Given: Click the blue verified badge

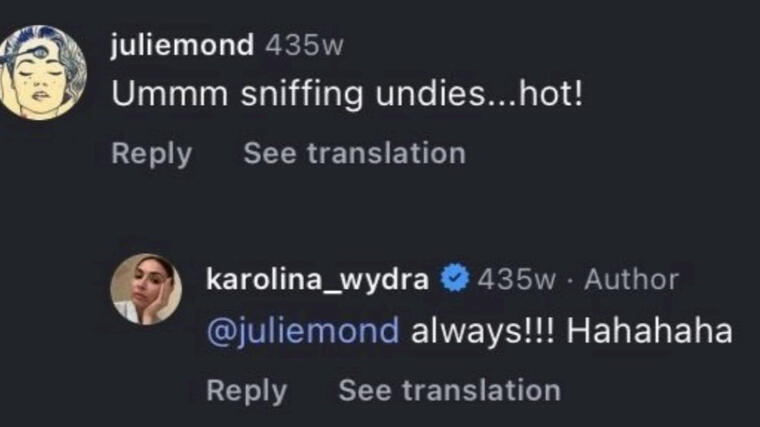Looking at the screenshot, I should pyautogui.click(x=456, y=278).
